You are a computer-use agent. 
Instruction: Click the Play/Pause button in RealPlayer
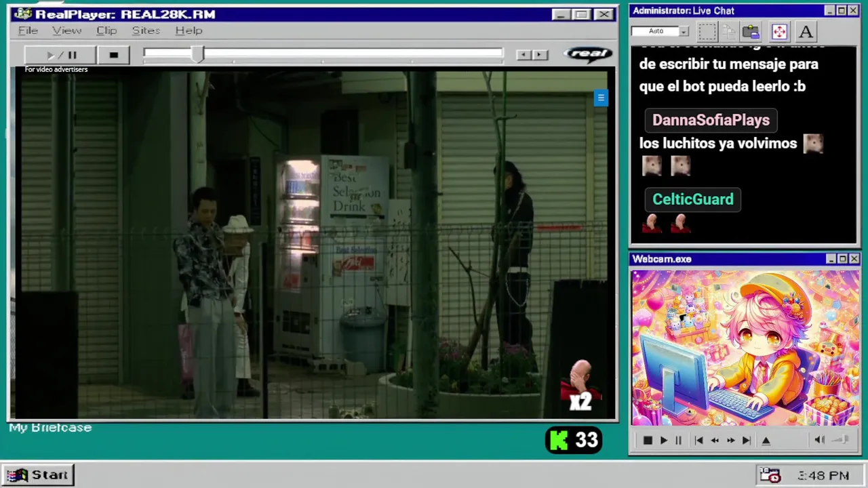point(60,55)
